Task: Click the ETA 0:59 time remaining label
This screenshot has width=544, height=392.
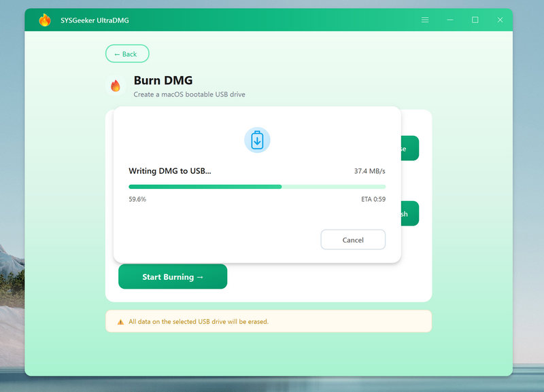Action: (x=373, y=200)
